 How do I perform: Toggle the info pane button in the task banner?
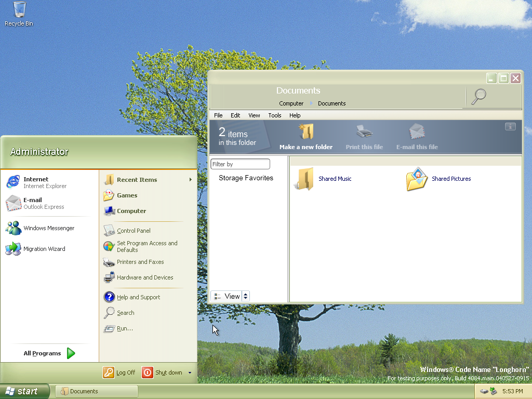510,126
